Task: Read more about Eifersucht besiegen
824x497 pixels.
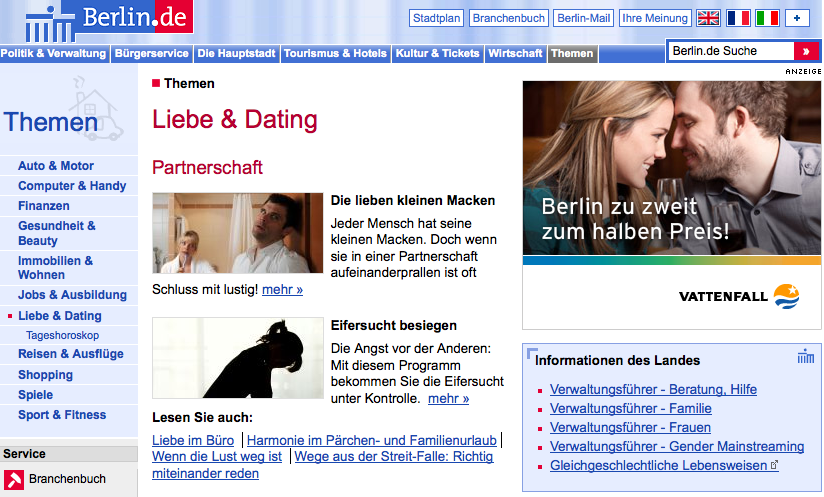Action: pyautogui.click(x=448, y=398)
